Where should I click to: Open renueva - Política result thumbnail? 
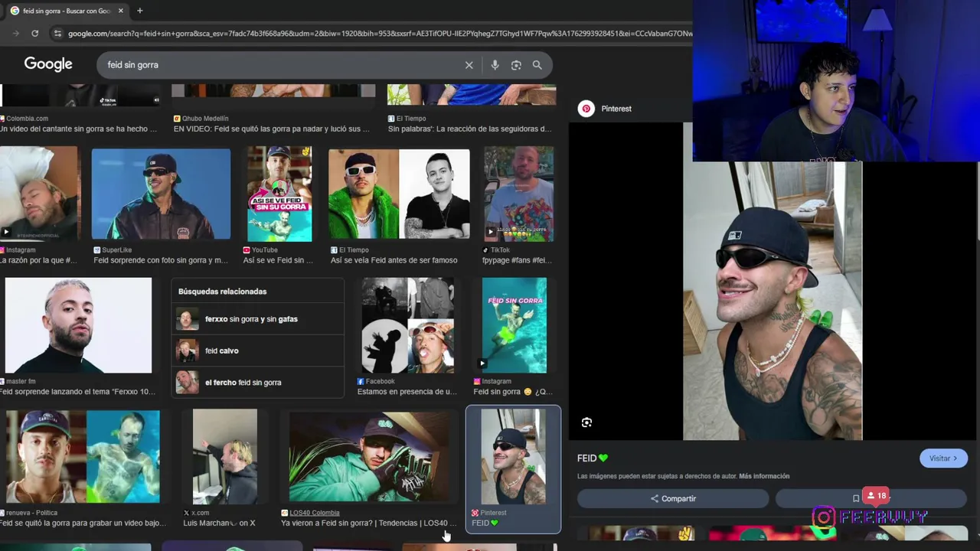pos(83,457)
